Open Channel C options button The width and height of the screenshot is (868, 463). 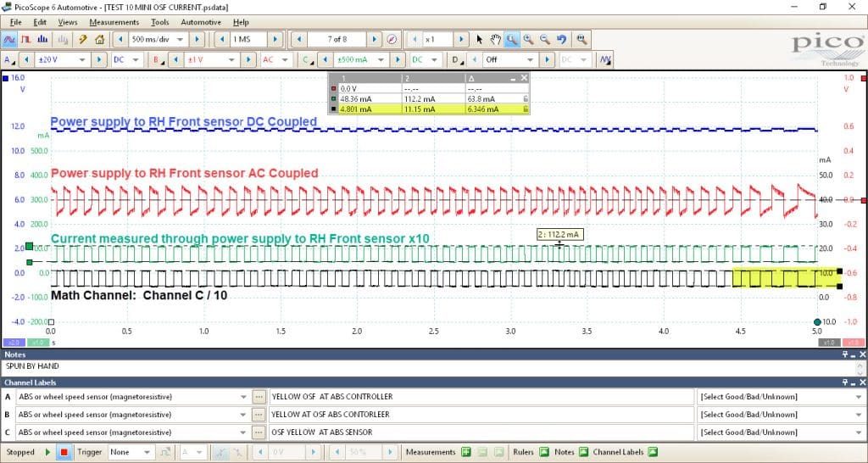pyautogui.click(x=308, y=59)
